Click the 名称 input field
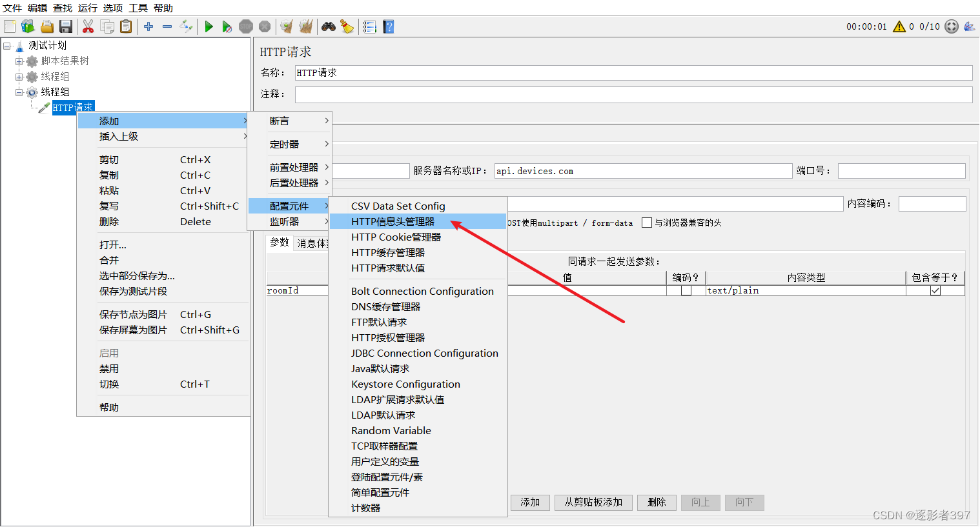Image resolution: width=980 pixels, height=527 pixels. (x=633, y=73)
